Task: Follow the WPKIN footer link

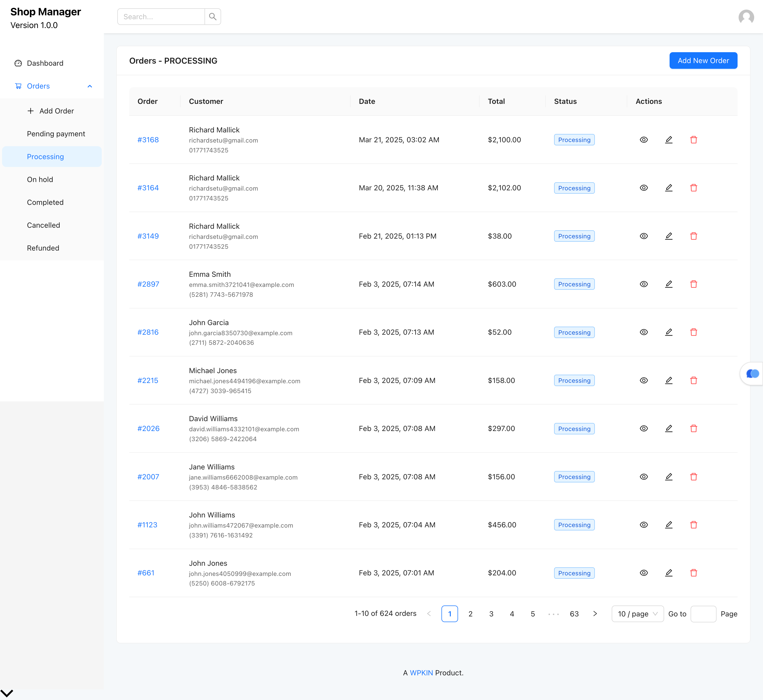Action: pyautogui.click(x=421, y=673)
